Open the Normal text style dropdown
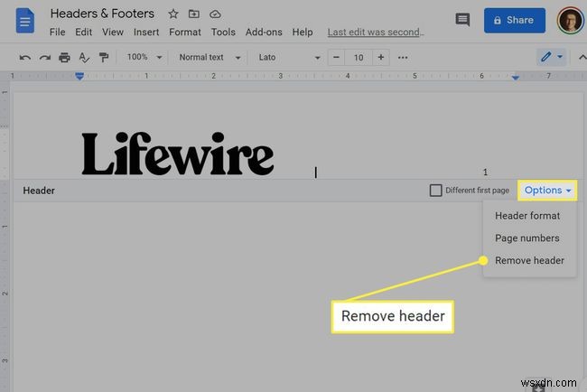587x392 pixels. click(x=210, y=57)
